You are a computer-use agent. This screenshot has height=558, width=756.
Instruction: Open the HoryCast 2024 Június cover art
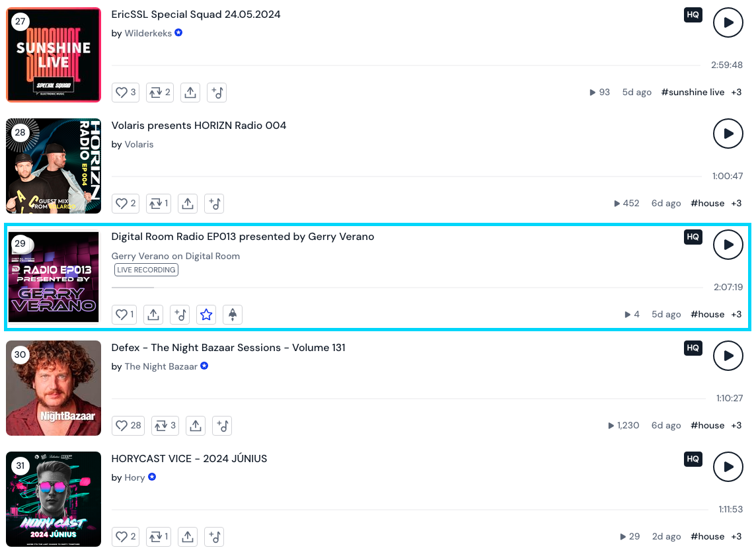tap(54, 499)
